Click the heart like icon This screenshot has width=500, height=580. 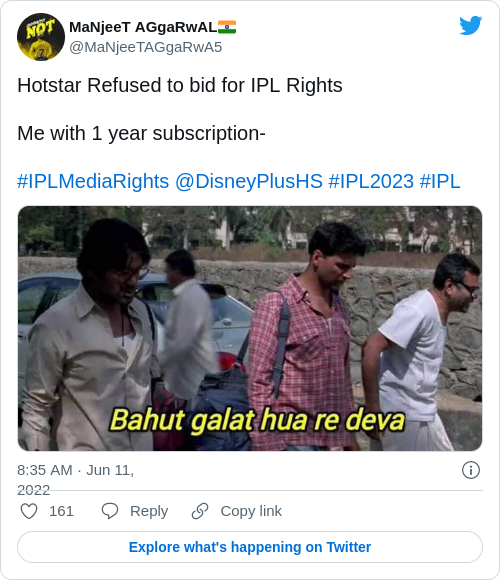tap(29, 511)
